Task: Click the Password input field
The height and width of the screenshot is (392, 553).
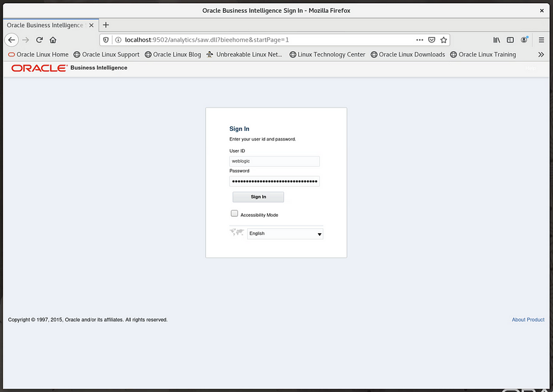Action: 274,181
